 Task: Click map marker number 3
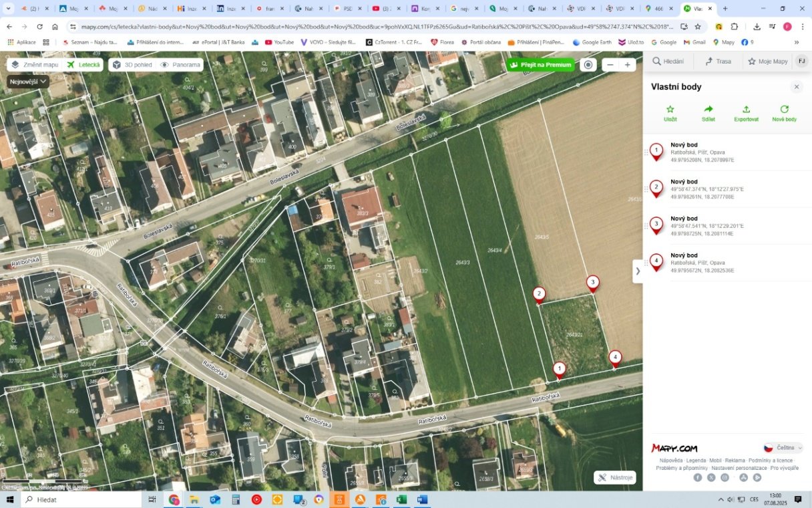click(592, 283)
